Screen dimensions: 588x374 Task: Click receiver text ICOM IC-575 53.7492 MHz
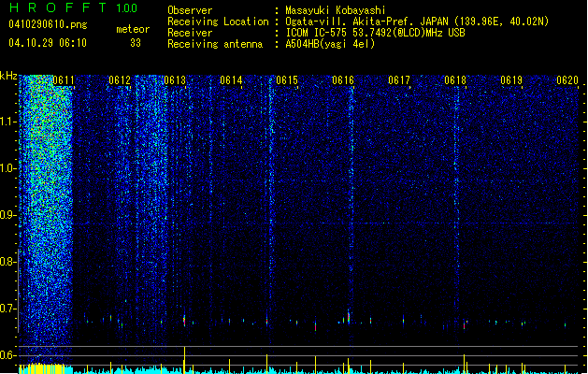point(375,33)
